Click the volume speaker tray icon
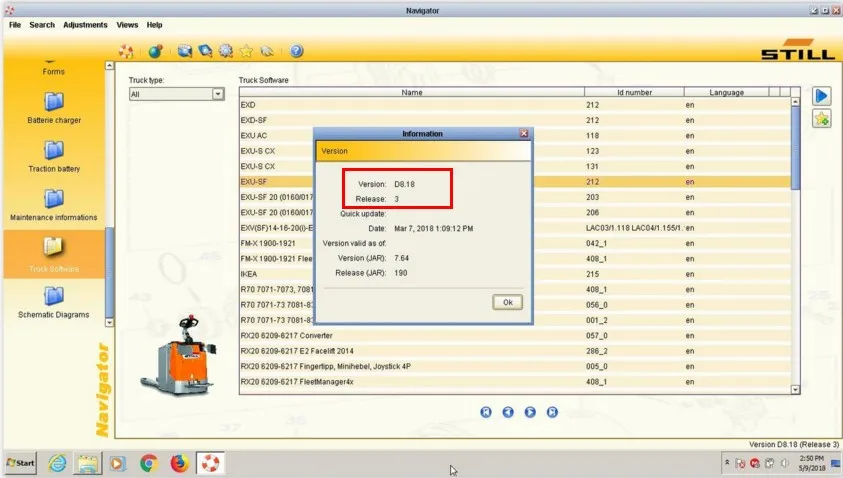This screenshot has height=478, width=843. (x=784, y=463)
